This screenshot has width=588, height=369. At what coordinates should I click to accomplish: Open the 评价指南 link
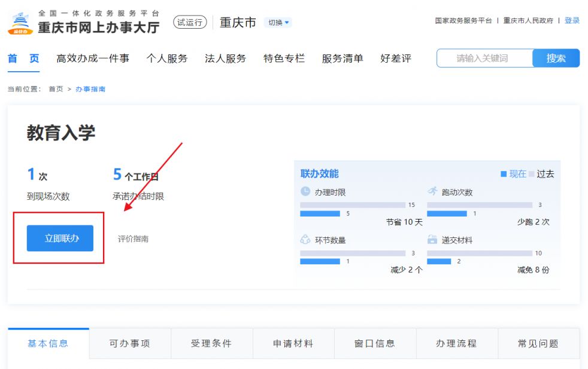(x=133, y=239)
